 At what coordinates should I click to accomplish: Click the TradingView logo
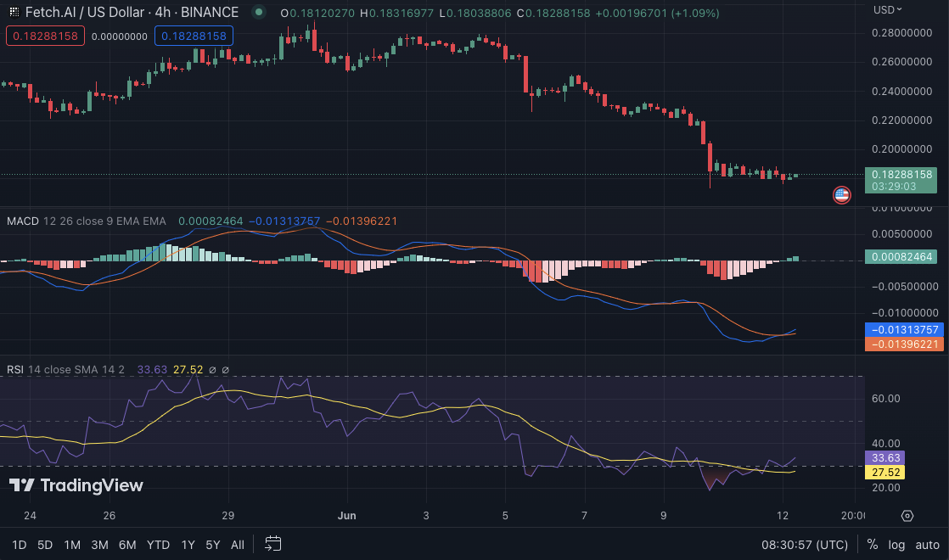point(76,485)
